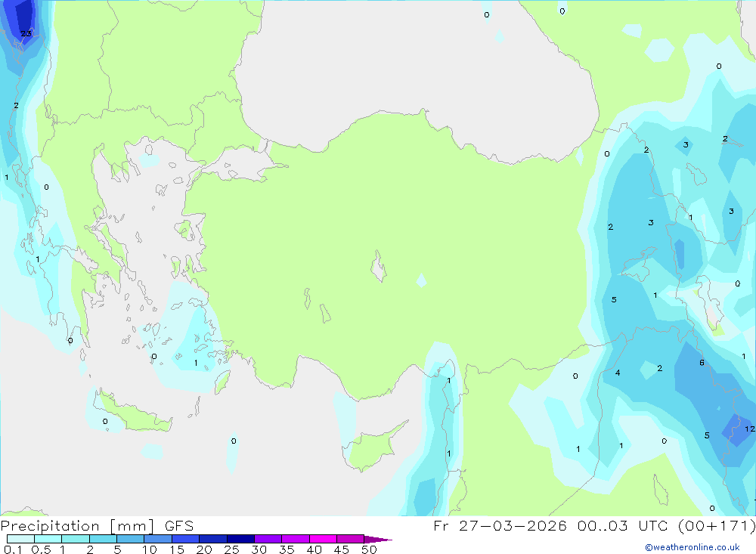Click the legend label '30'

pyautogui.click(x=259, y=549)
